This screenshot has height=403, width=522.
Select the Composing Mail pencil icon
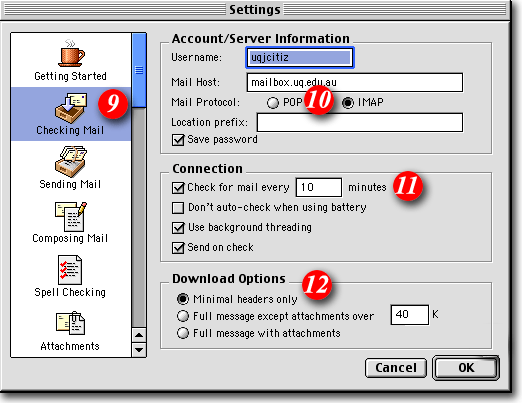(x=71, y=216)
